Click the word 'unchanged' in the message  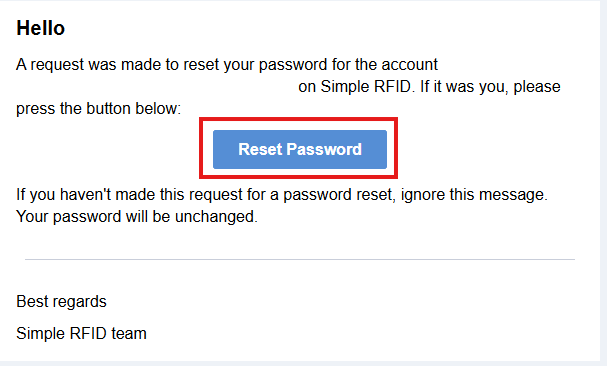(x=215, y=217)
